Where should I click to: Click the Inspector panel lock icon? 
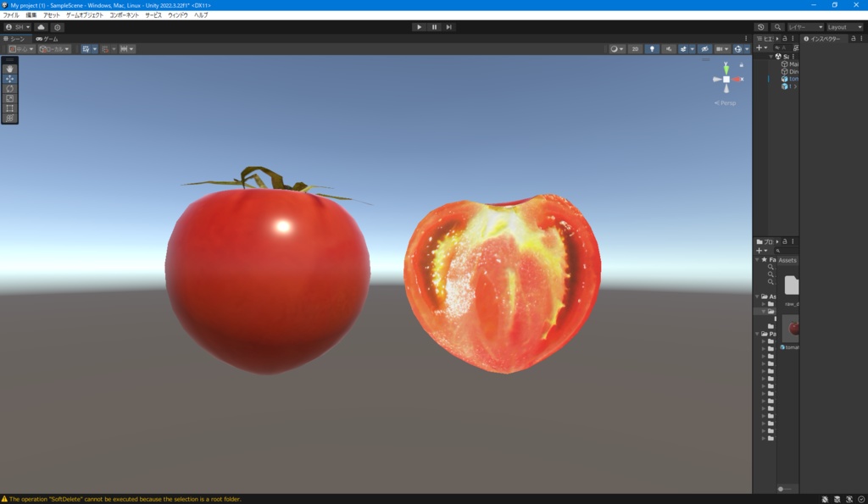coord(853,39)
